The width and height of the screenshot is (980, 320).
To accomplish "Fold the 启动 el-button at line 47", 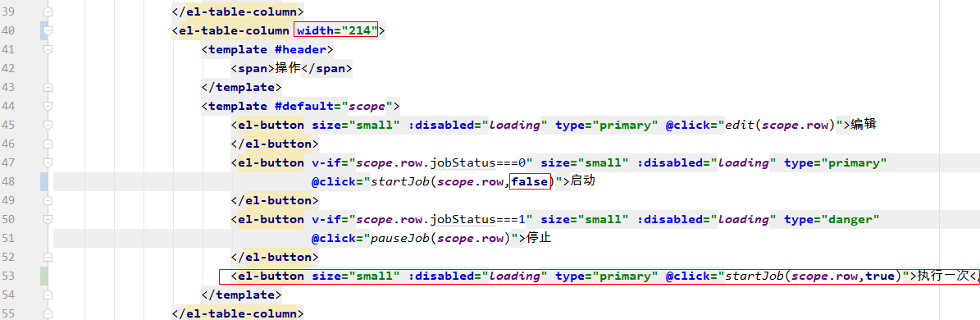I will pyautogui.click(x=48, y=162).
